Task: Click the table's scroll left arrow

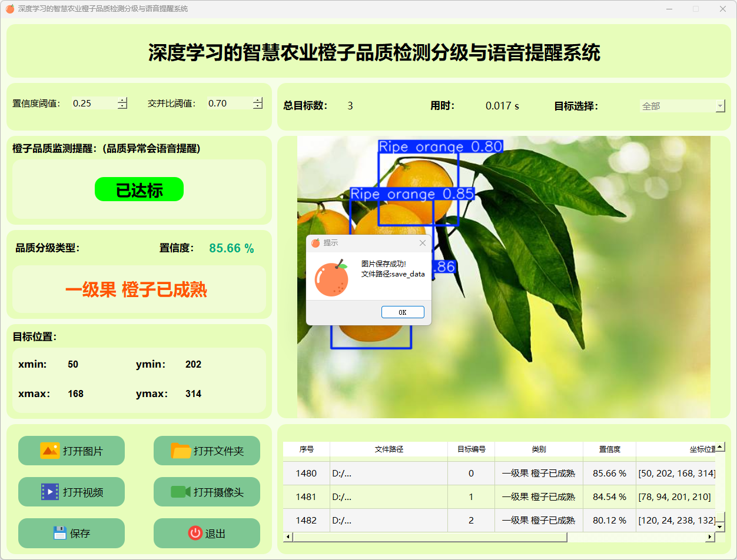Action: 288,536
